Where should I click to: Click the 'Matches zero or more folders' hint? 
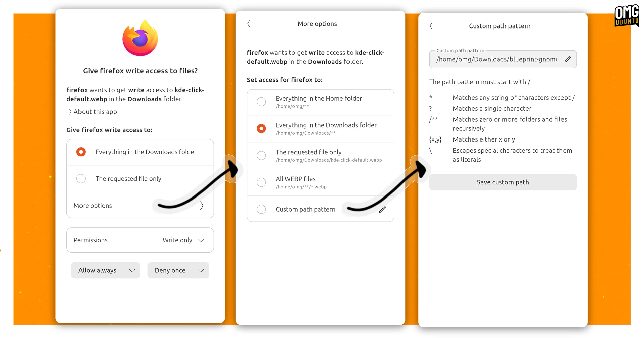click(x=510, y=124)
